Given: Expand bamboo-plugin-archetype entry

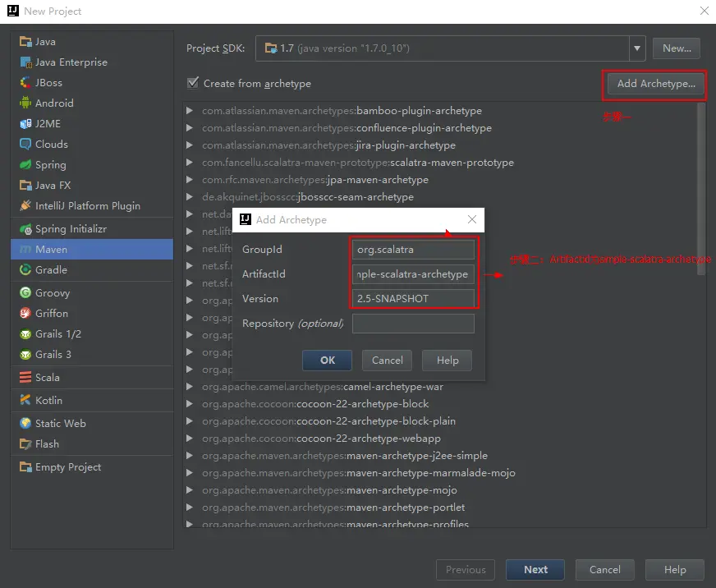Looking at the screenshot, I should 189,111.
